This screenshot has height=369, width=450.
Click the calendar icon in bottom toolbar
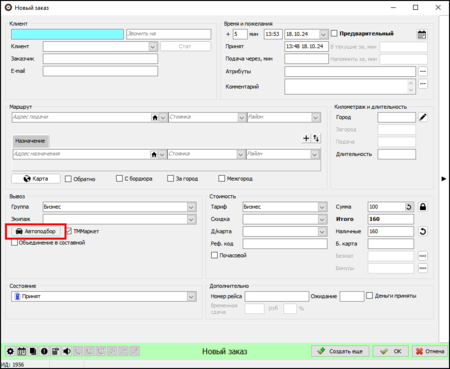coord(22,351)
